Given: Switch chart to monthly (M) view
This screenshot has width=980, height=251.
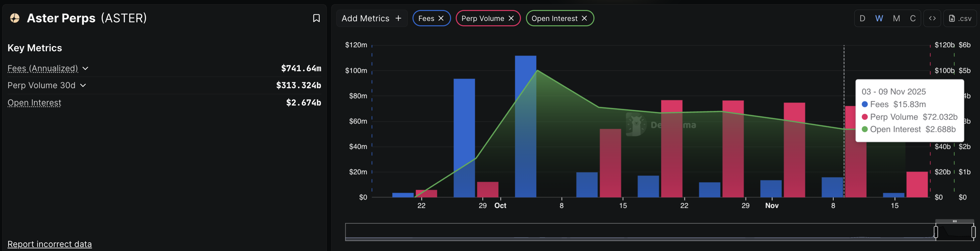Looking at the screenshot, I should (x=896, y=18).
